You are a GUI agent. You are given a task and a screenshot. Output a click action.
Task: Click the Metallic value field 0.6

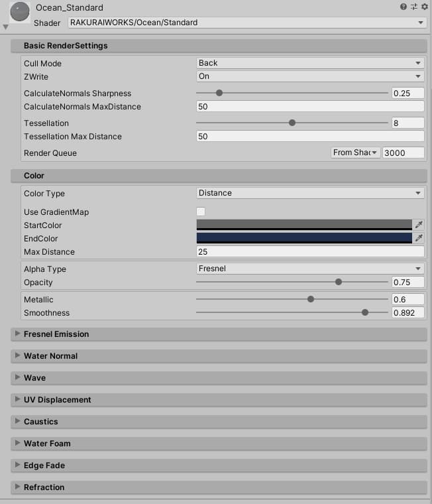[407, 299]
